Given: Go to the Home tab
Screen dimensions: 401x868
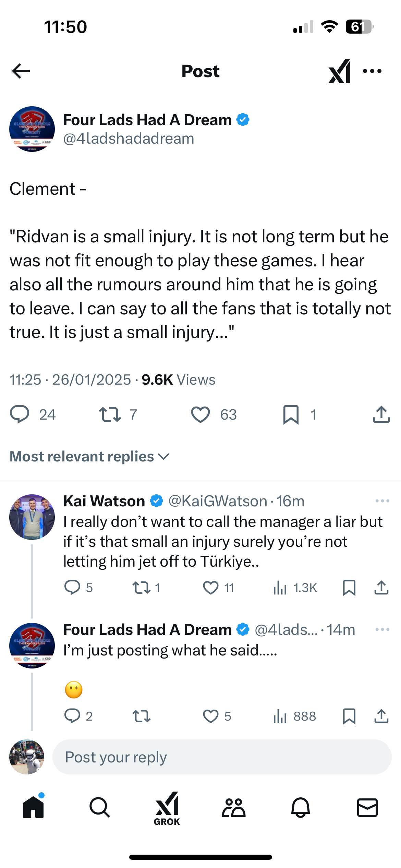Looking at the screenshot, I should click(x=33, y=807).
